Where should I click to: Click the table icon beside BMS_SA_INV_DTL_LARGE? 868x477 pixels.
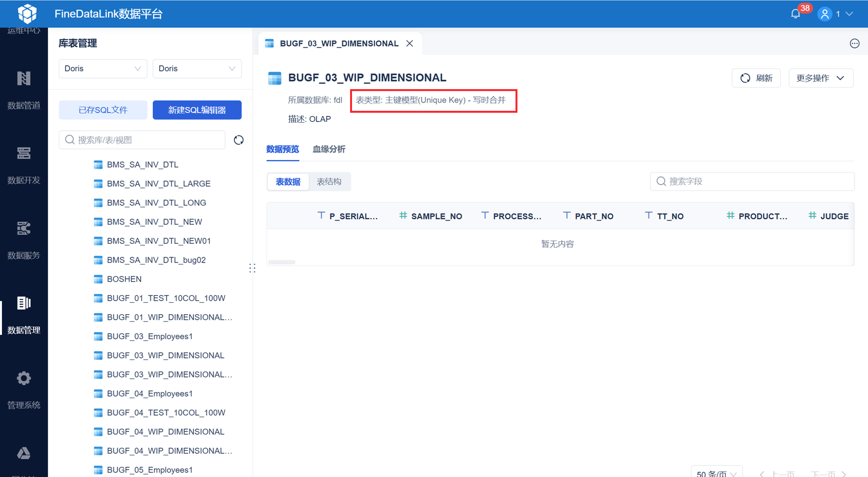pos(98,184)
